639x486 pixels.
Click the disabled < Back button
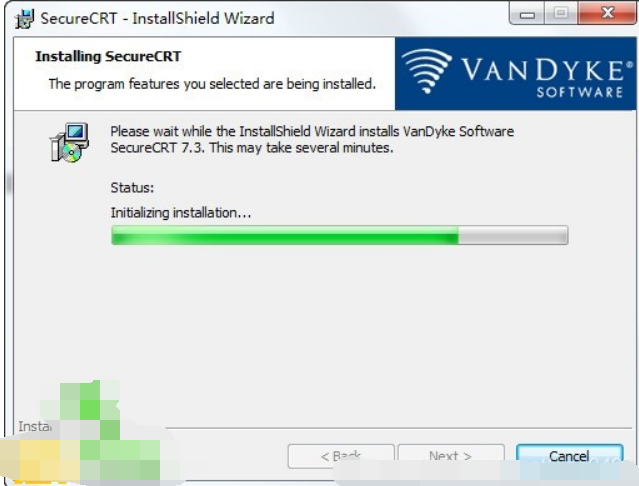[341, 455]
